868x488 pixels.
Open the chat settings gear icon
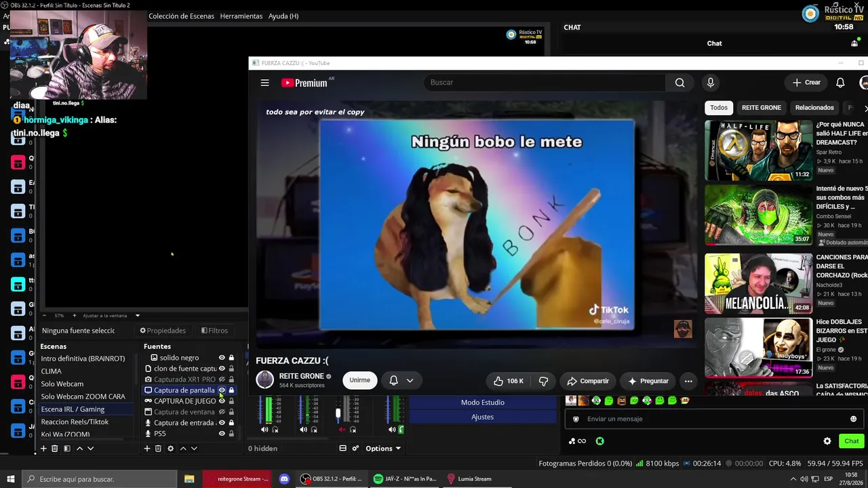pyautogui.click(x=827, y=441)
